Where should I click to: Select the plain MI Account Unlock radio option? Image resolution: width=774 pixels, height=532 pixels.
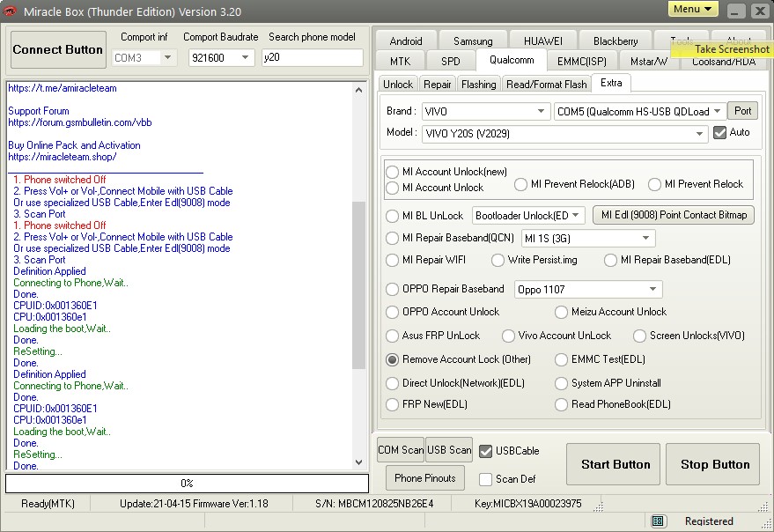(x=393, y=188)
